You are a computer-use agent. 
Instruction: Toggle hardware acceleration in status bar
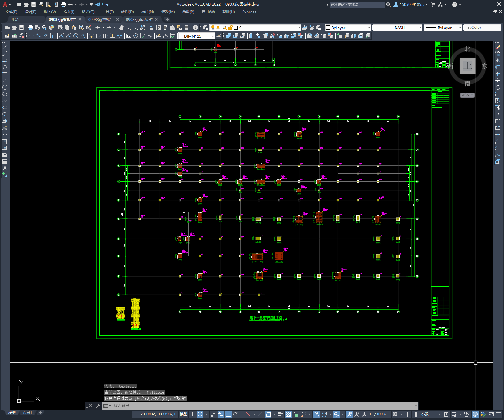(475, 414)
